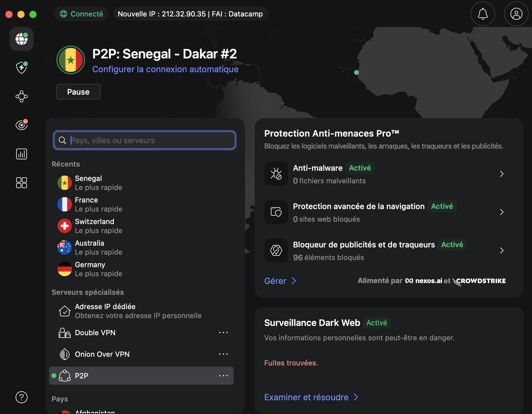Open the notifications bell
The height and width of the screenshot is (414, 532).
[x=483, y=14]
